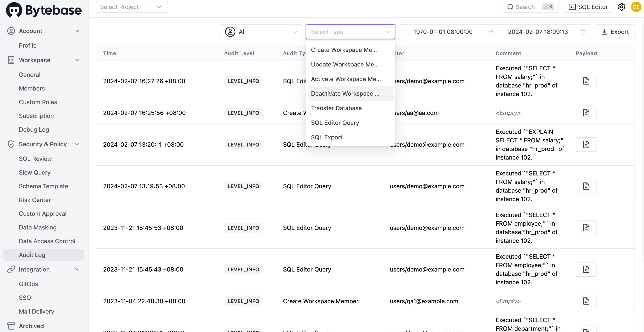
Task: Open the Select Project dropdown
Action: coord(131,7)
